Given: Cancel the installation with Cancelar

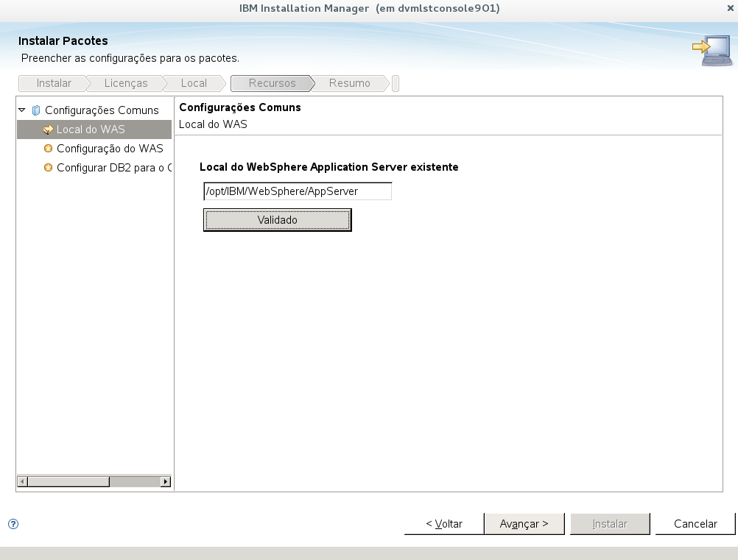Looking at the screenshot, I should tap(695, 524).
